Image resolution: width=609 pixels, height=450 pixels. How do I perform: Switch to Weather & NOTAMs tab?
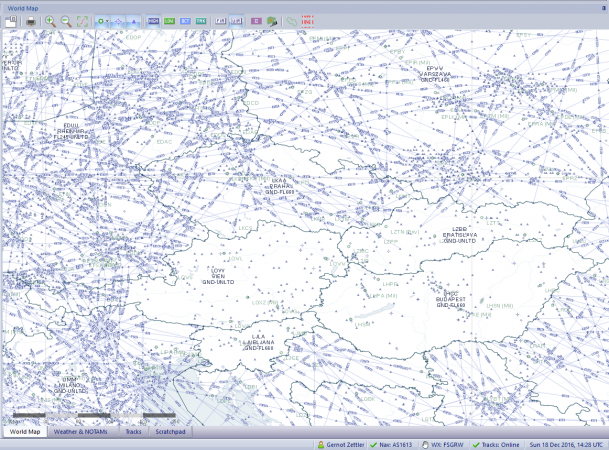click(x=80, y=432)
